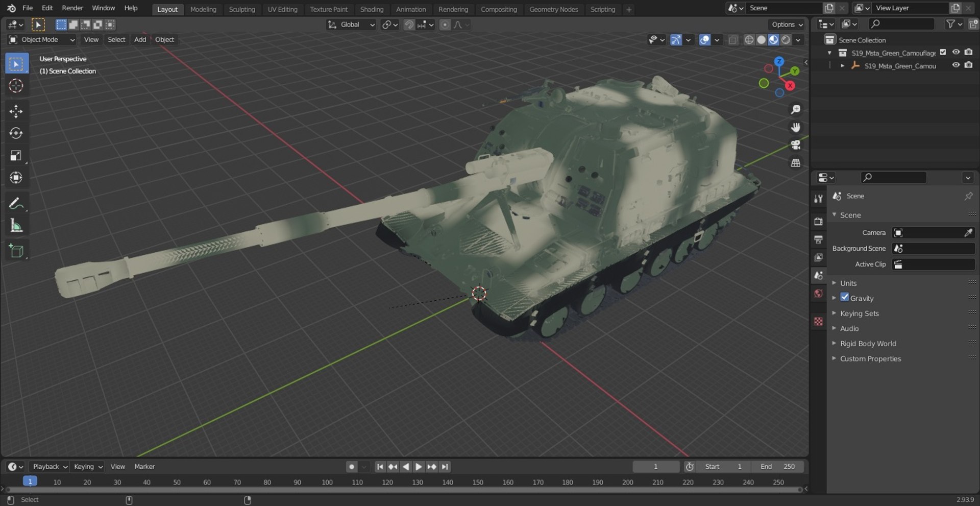The width and height of the screenshot is (980, 506).
Task: Click the red X axis gizmo
Action: [x=790, y=86]
